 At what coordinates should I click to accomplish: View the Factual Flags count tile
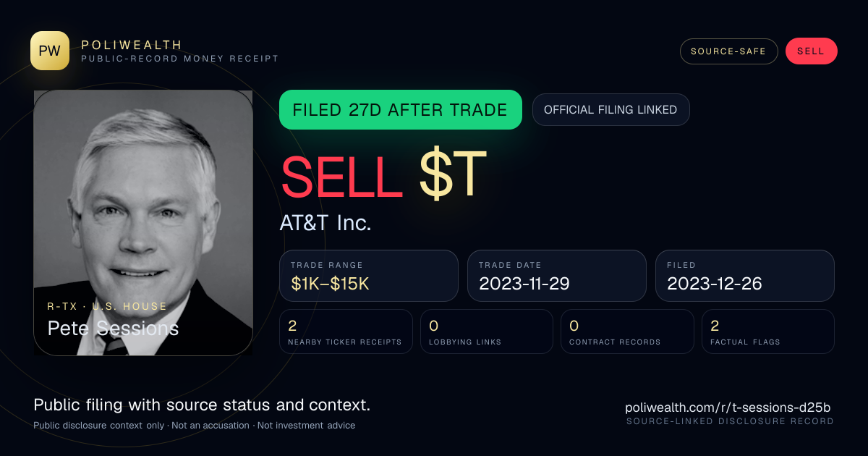coord(768,332)
